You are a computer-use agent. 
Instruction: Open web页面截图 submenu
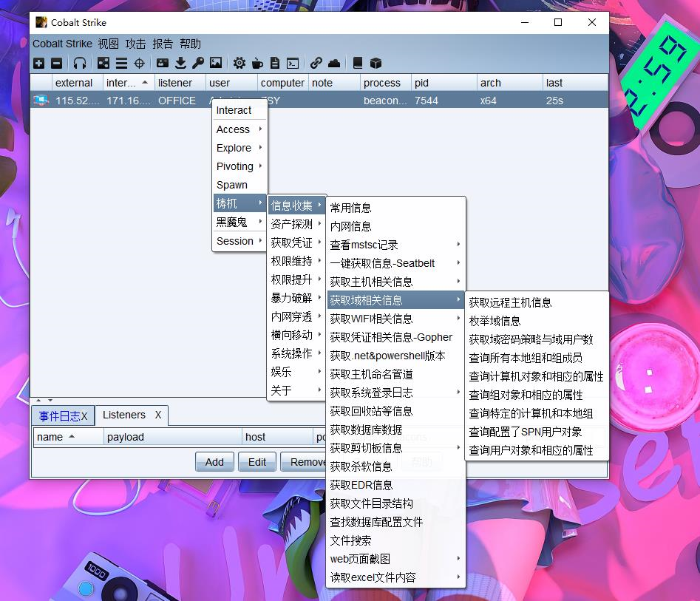pos(395,559)
